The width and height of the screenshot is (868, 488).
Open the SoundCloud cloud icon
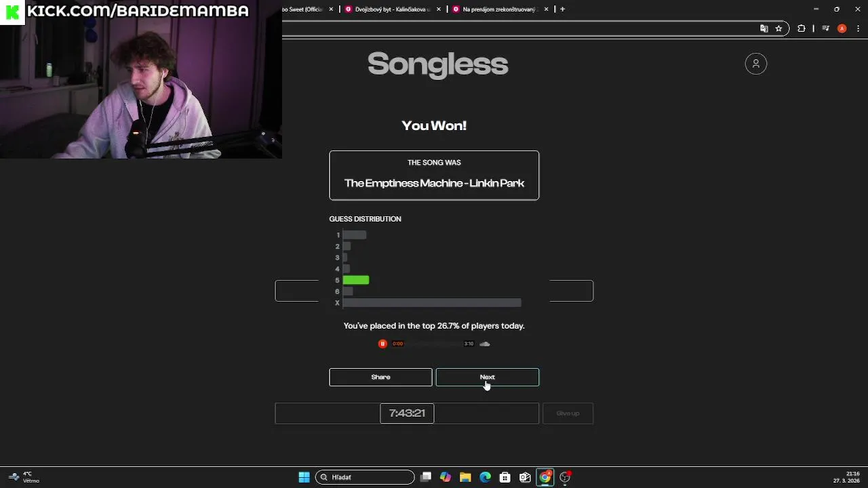click(484, 344)
